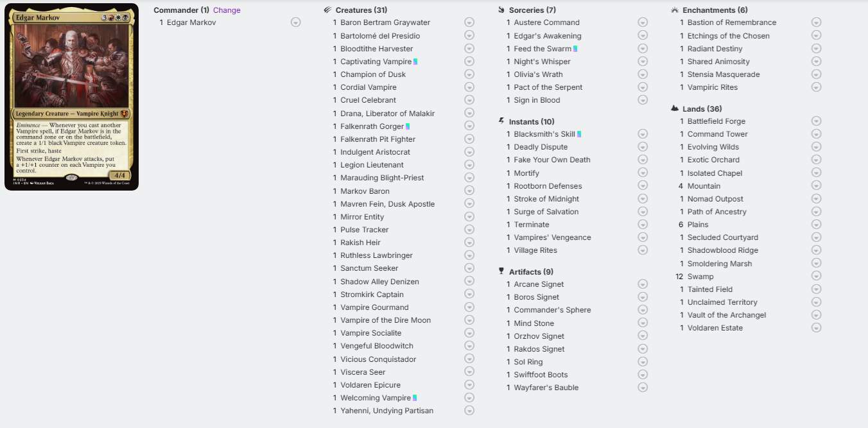Click the Artifacts section chalice icon
The height and width of the screenshot is (428, 868).
coord(501,271)
